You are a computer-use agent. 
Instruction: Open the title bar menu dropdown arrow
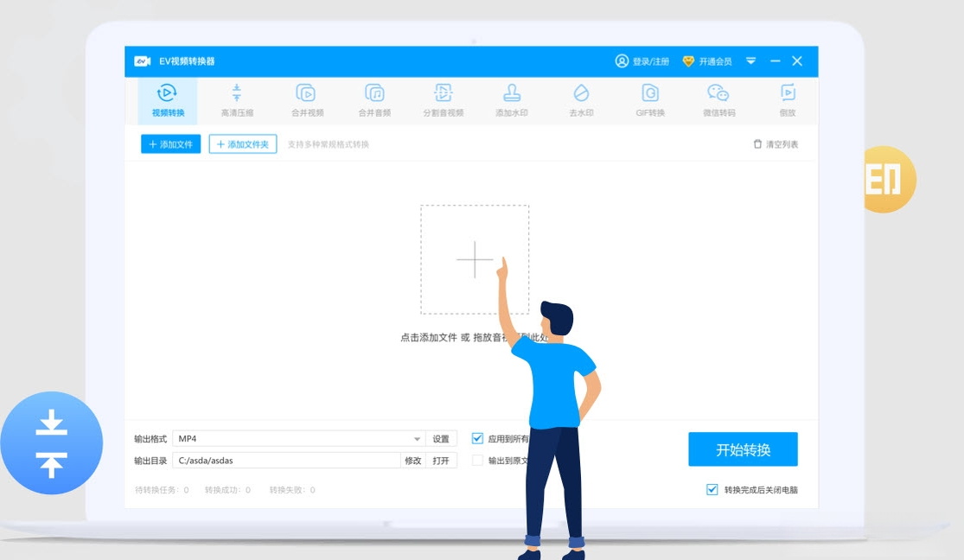750,60
